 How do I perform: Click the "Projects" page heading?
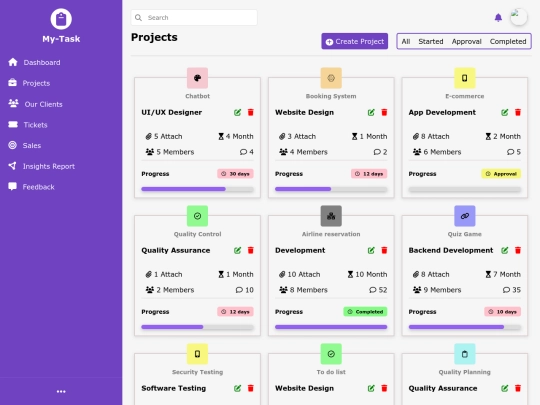(x=154, y=37)
